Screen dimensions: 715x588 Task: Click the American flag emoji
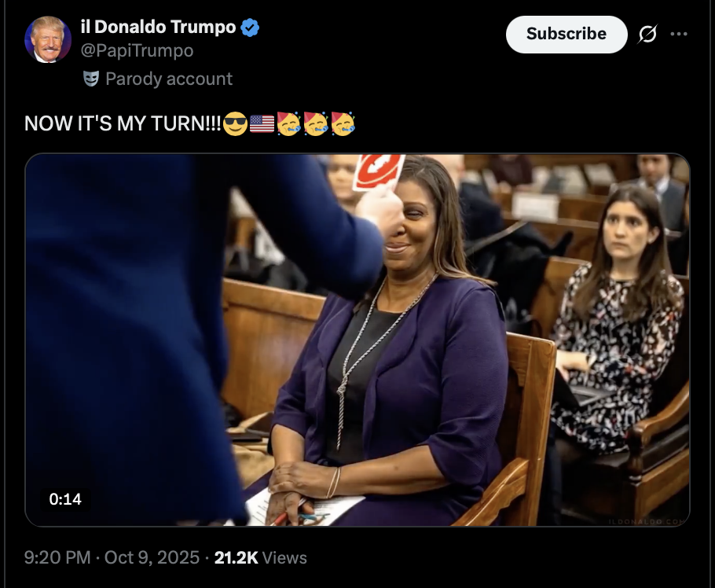[x=262, y=123]
